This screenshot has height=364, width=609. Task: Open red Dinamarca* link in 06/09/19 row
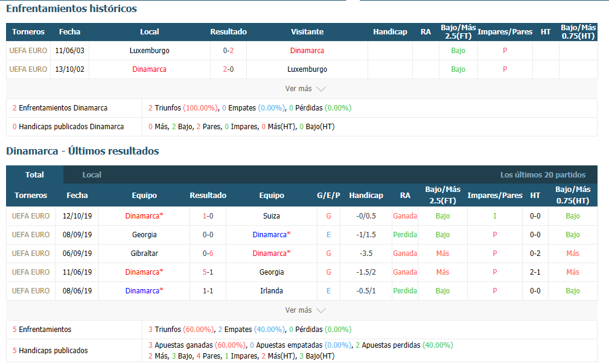coord(272,254)
